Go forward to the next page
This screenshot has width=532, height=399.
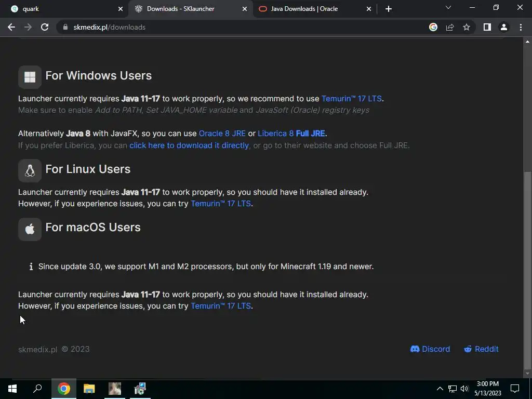click(x=28, y=27)
